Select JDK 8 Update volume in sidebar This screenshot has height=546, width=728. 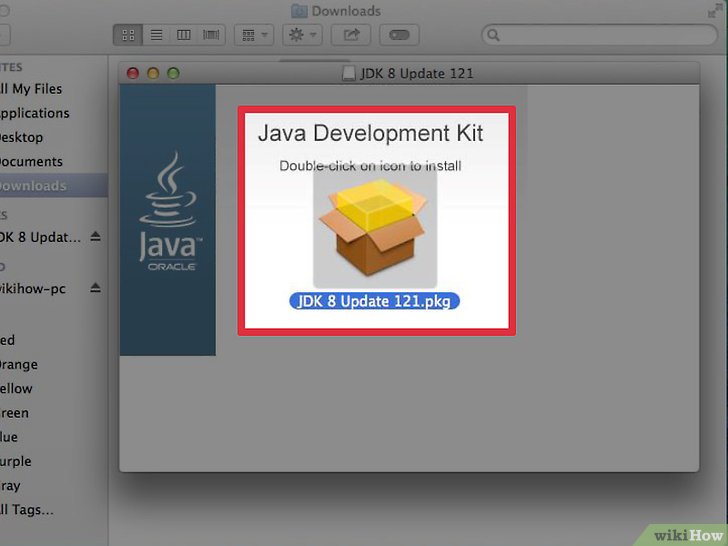tap(41, 237)
